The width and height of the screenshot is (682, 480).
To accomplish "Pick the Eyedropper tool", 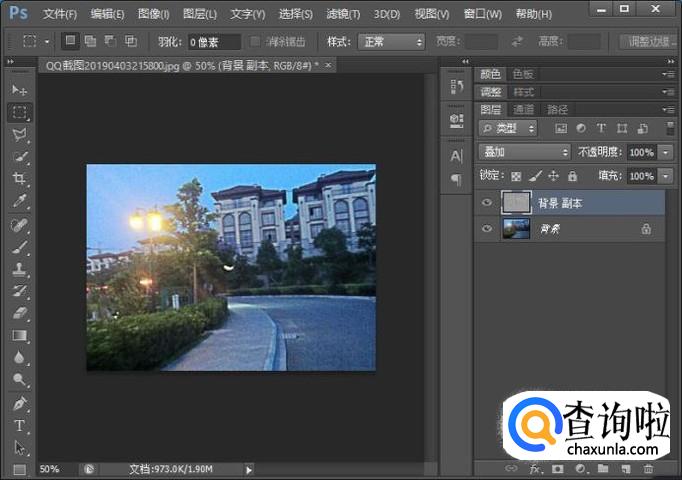I will point(20,201).
